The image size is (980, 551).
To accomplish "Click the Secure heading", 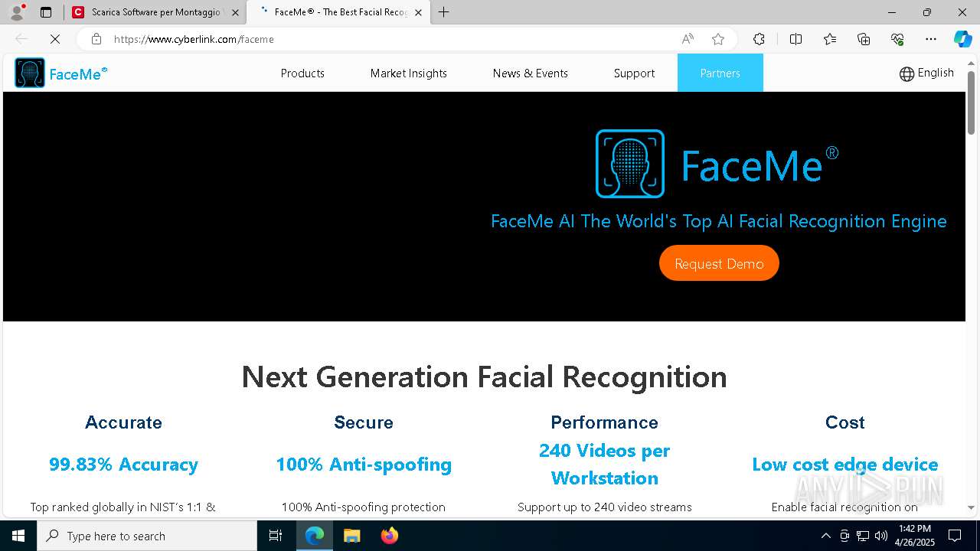I will (364, 422).
